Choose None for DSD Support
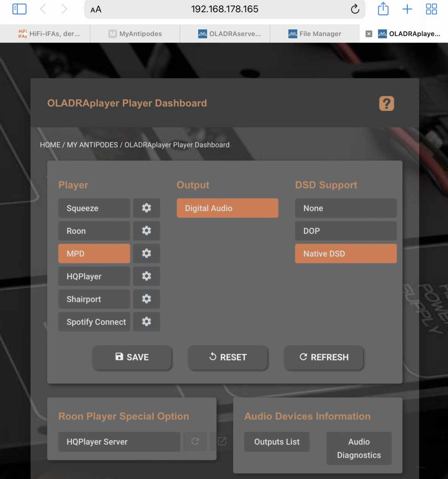Viewport: 448px width, 479px height. (x=346, y=208)
